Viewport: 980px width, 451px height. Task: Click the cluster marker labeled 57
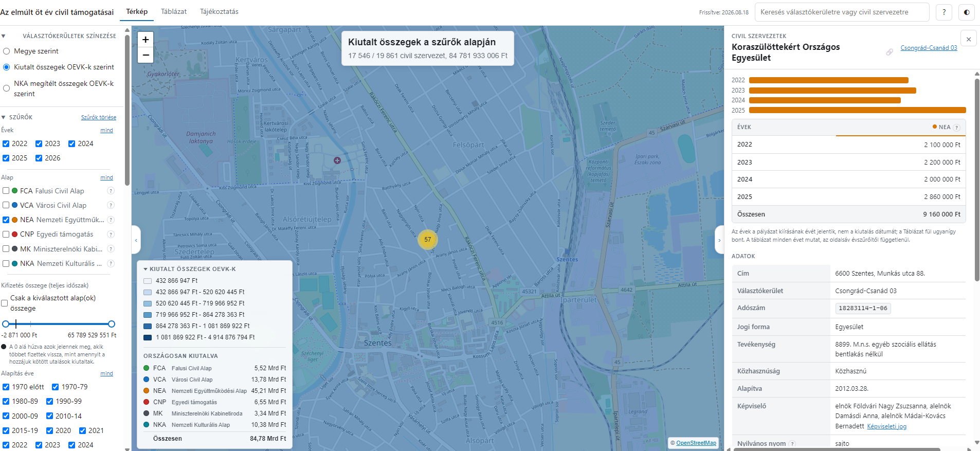(x=428, y=239)
